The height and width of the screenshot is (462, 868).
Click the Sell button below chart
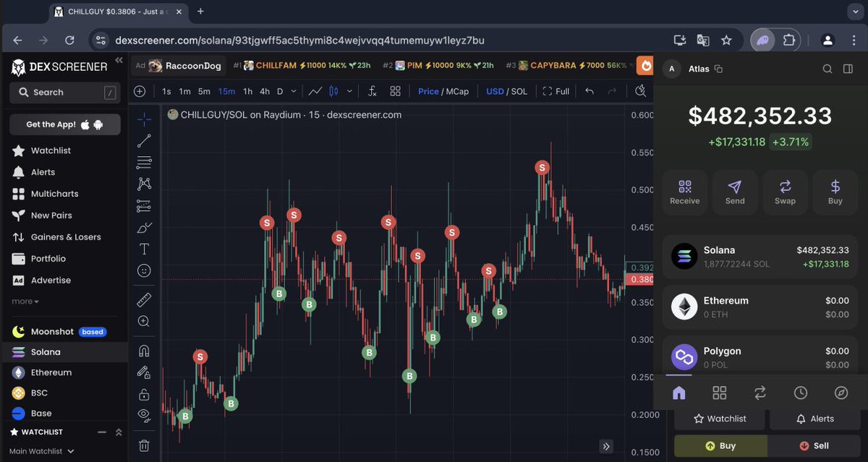click(814, 446)
